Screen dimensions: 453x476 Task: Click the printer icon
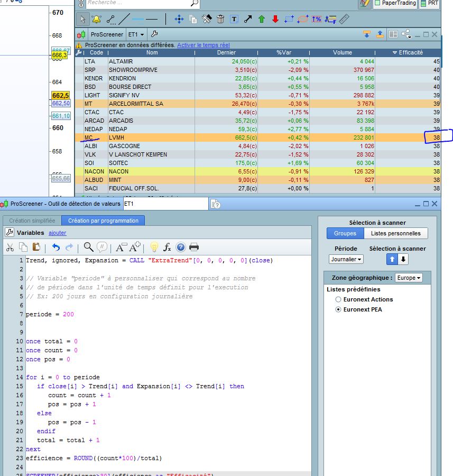tap(194, 247)
